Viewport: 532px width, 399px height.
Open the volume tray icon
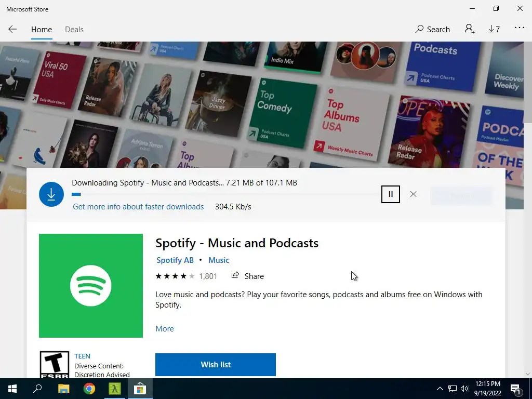click(464, 389)
